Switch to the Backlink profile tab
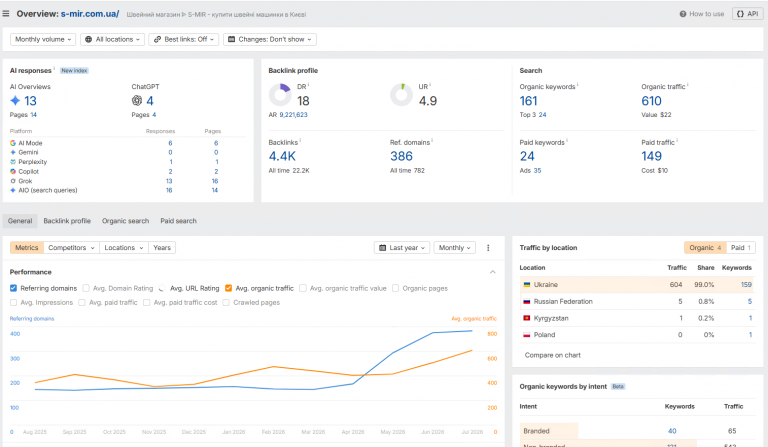This screenshot has height=447, width=768. click(x=67, y=221)
